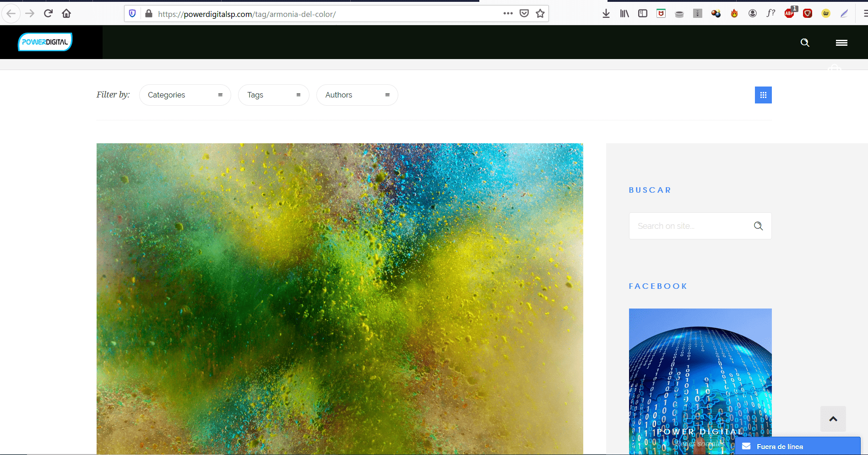Go back to the previous page

point(11,14)
